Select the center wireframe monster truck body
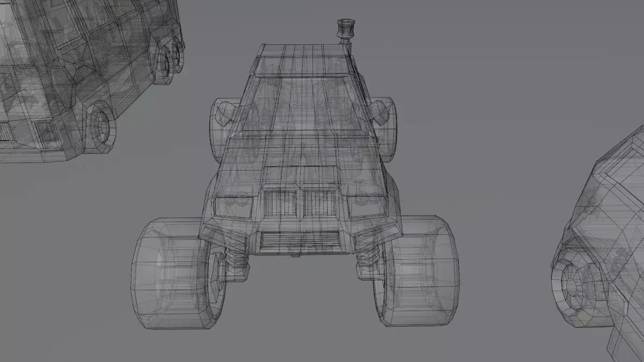This screenshot has width=644, height=362. tap(301, 150)
